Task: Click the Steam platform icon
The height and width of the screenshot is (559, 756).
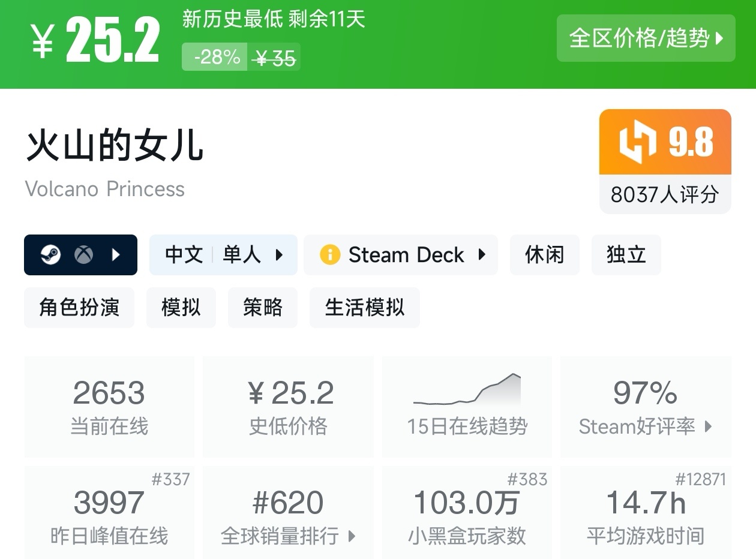Action: [x=50, y=255]
